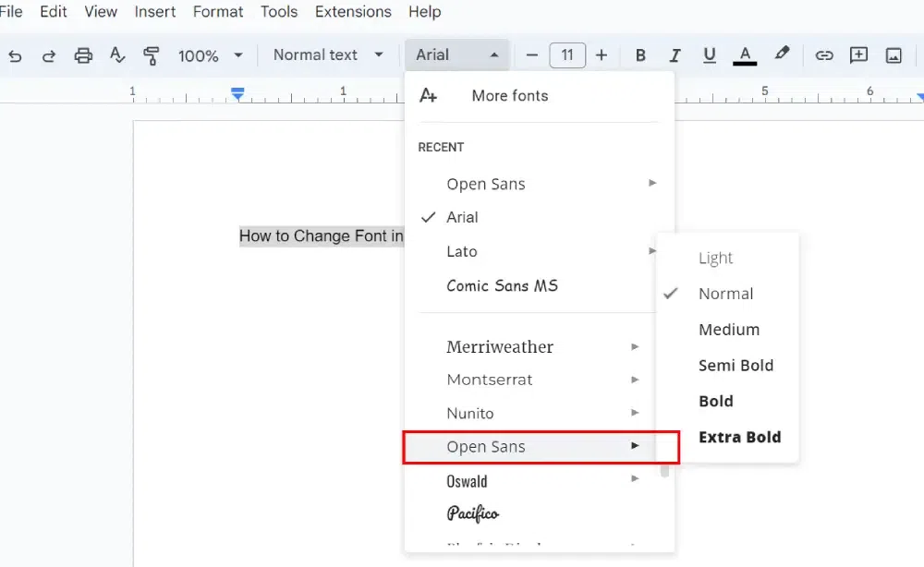This screenshot has width=924, height=567.
Task: Open More fonts dialog
Action: pyautogui.click(x=510, y=95)
